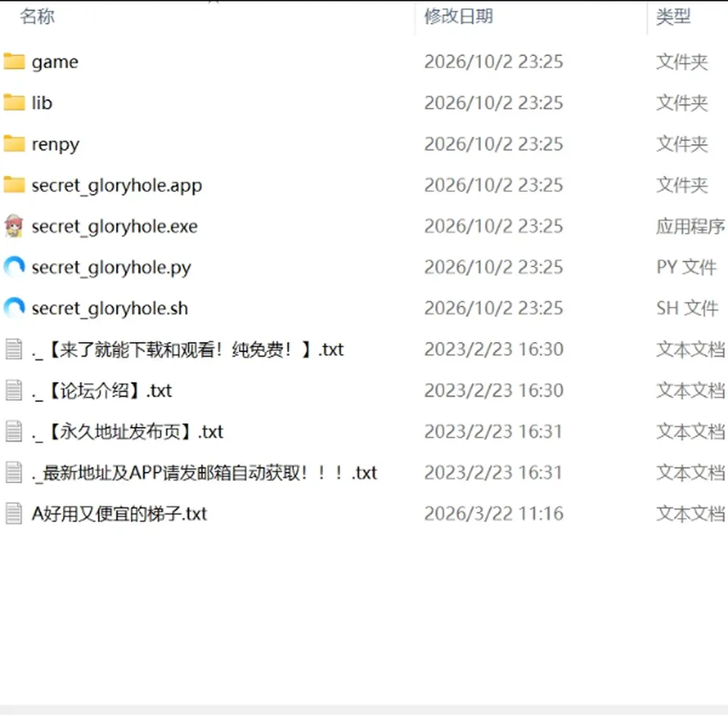The height and width of the screenshot is (716, 728).
Task: Click the modified date of 【永久地址发布页】.txt
Action: click(494, 432)
